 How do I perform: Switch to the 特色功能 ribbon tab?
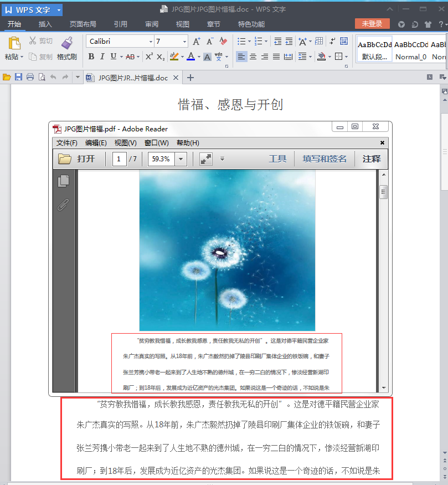tap(251, 24)
